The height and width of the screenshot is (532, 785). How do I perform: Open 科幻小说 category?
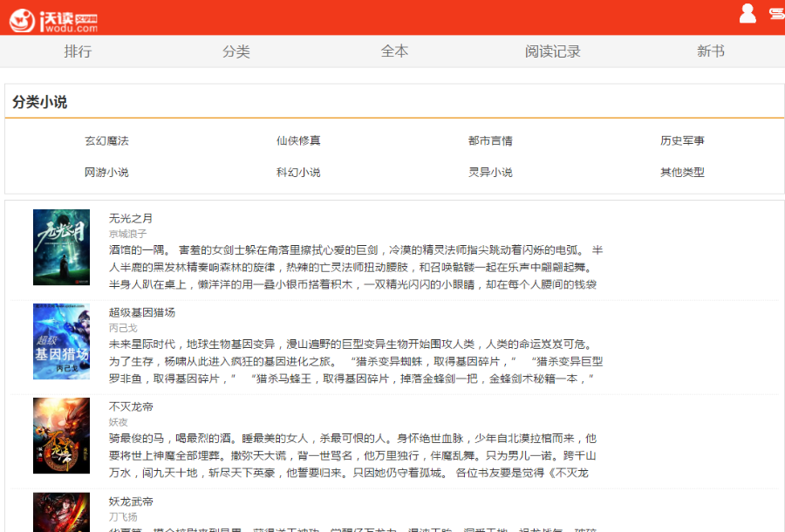(298, 172)
